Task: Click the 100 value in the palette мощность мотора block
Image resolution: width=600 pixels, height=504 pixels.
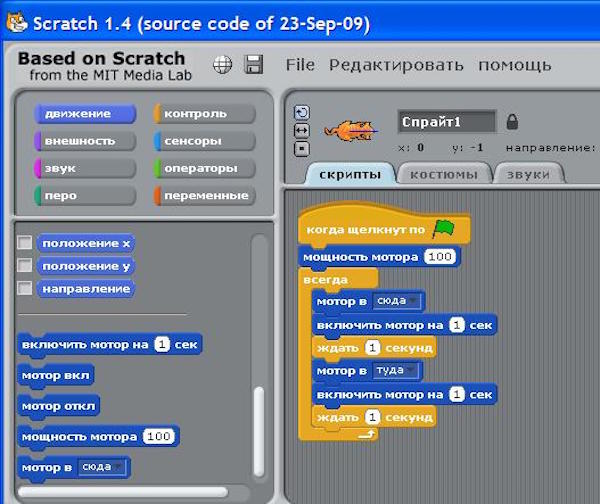Action: 158,436
